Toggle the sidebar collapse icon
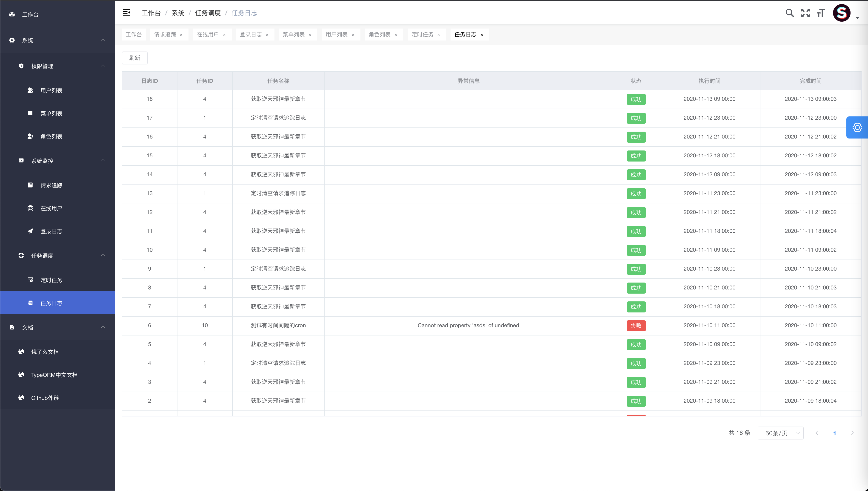The width and height of the screenshot is (868, 491). [x=126, y=13]
